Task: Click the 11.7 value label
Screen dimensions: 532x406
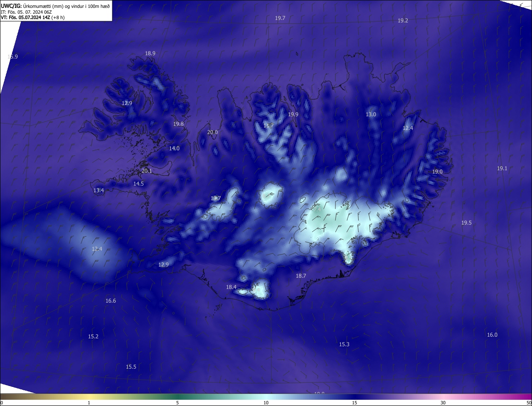Action: point(268,126)
